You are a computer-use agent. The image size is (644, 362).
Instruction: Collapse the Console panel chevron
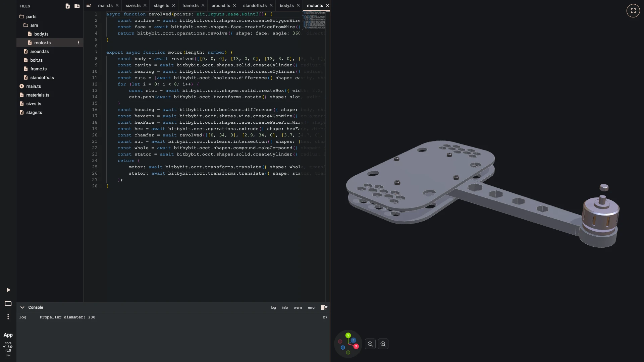(x=22, y=307)
